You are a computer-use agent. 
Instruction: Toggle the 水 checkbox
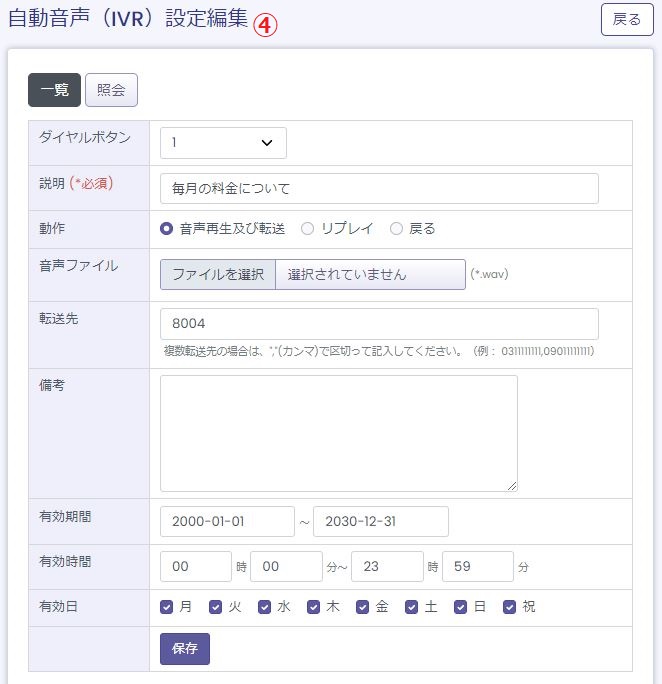tap(265, 607)
